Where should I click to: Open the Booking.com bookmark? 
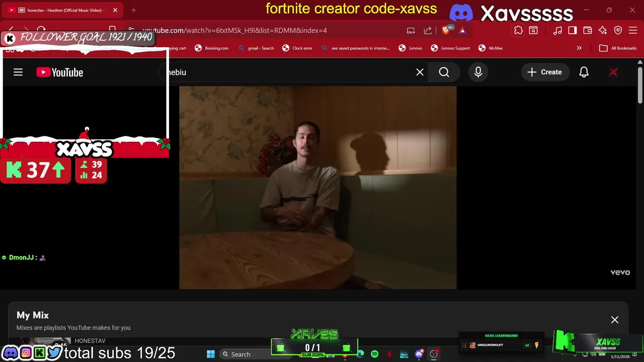(212, 48)
